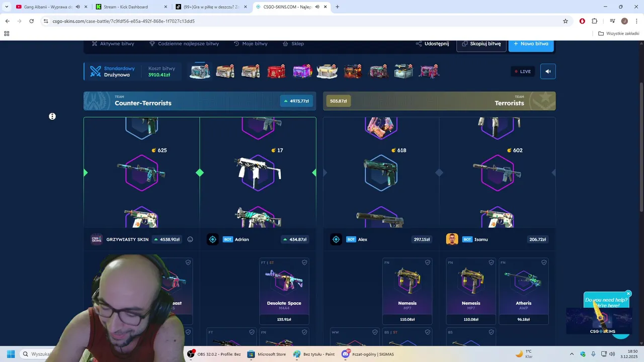Viewport: 644px width, 362px height.
Task: Click the accessibility icon on left side
Action: (52, 116)
